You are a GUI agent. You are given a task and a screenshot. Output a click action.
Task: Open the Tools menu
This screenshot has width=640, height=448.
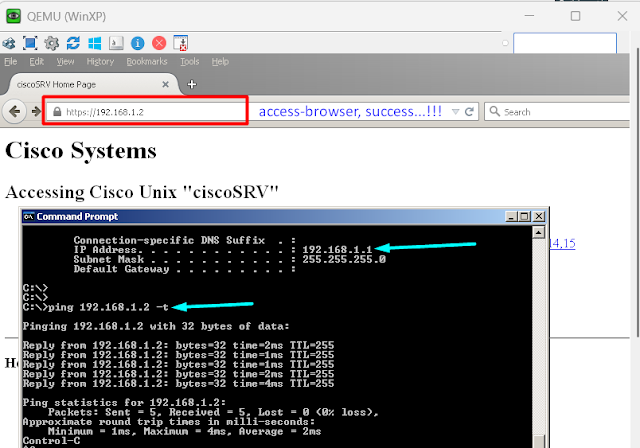coord(190,62)
